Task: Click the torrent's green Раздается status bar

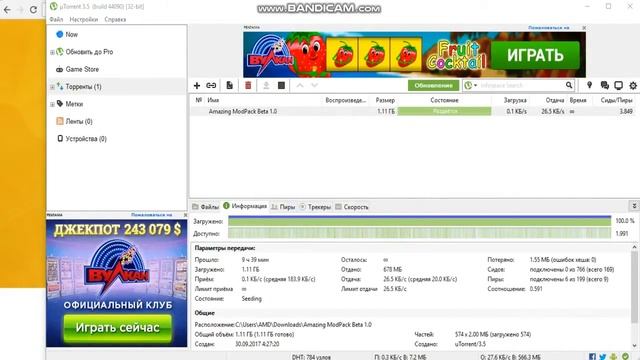Action: click(x=444, y=111)
